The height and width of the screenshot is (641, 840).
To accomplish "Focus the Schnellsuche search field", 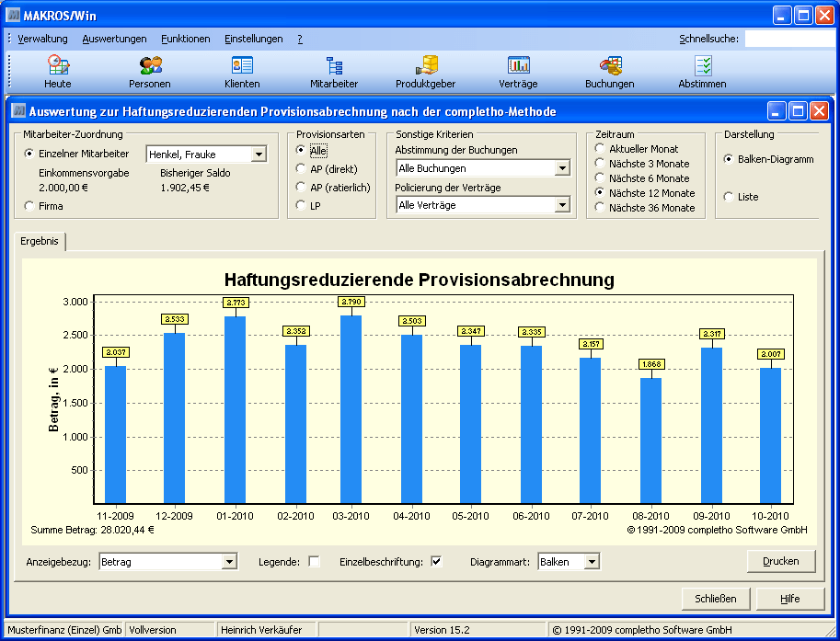I will [789, 39].
